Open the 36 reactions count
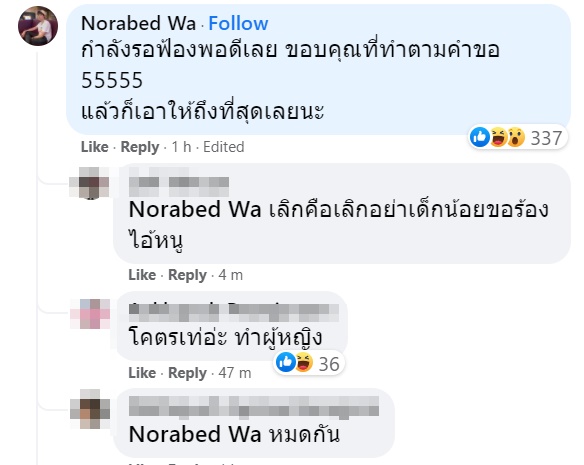Viewport: 584px width, 465px height. point(329,364)
